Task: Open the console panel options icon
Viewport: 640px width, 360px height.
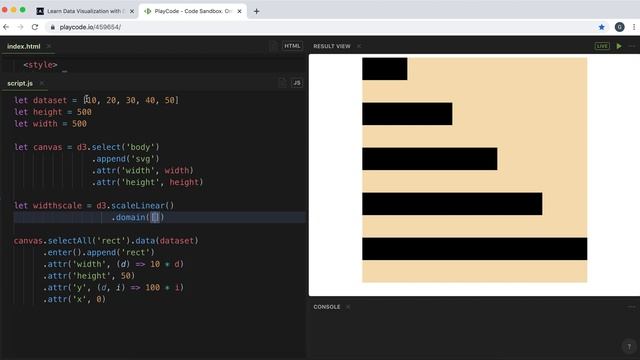Action: [631, 307]
